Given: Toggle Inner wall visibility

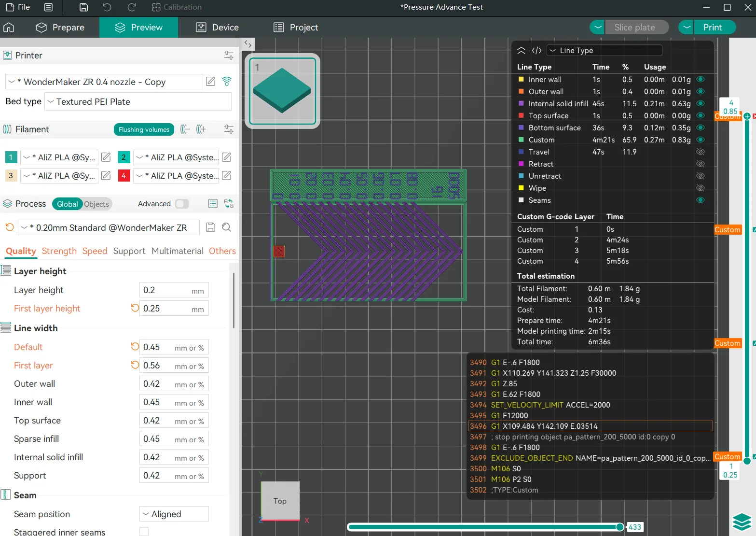Looking at the screenshot, I should (701, 79).
